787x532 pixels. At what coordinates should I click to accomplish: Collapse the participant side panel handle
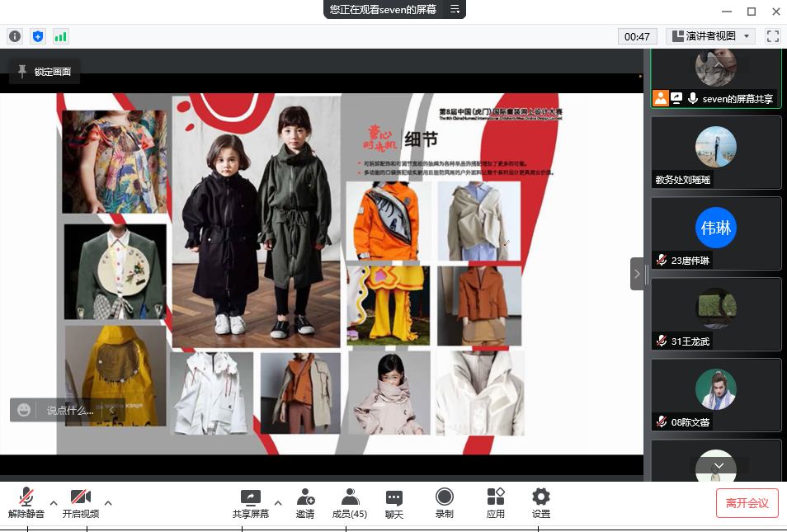(x=638, y=274)
